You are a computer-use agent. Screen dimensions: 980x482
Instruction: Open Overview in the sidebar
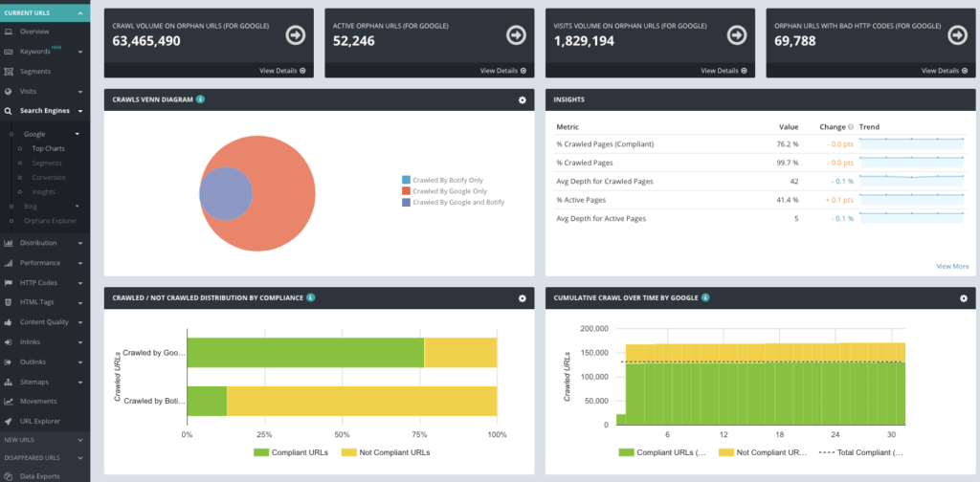click(x=34, y=32)
